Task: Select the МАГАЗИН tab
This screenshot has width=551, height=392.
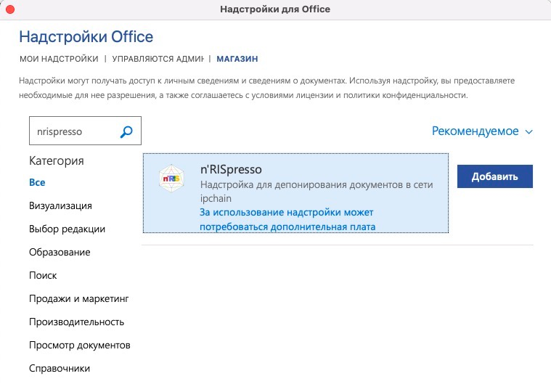Action: click(x=237, y=59)
